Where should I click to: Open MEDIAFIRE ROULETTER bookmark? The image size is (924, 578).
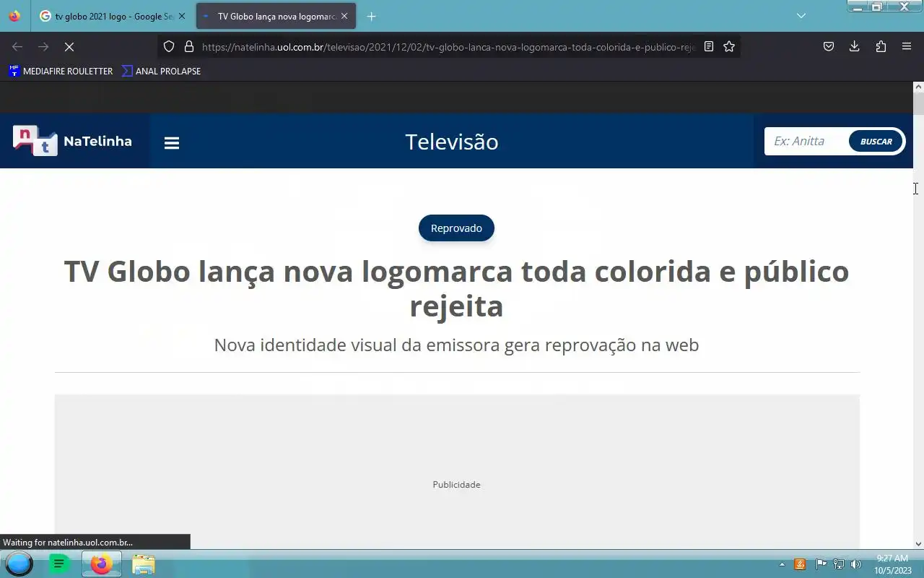click(61, 71)
